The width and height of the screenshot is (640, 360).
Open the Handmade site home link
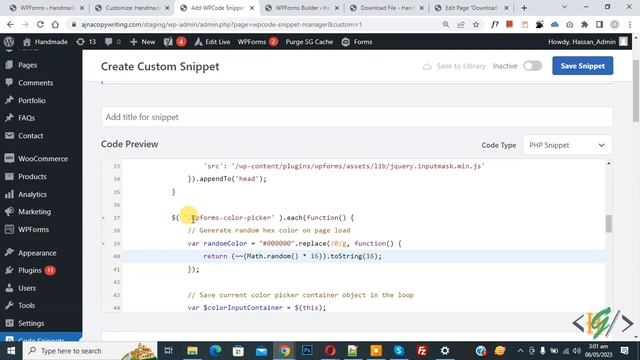[45, 42]
